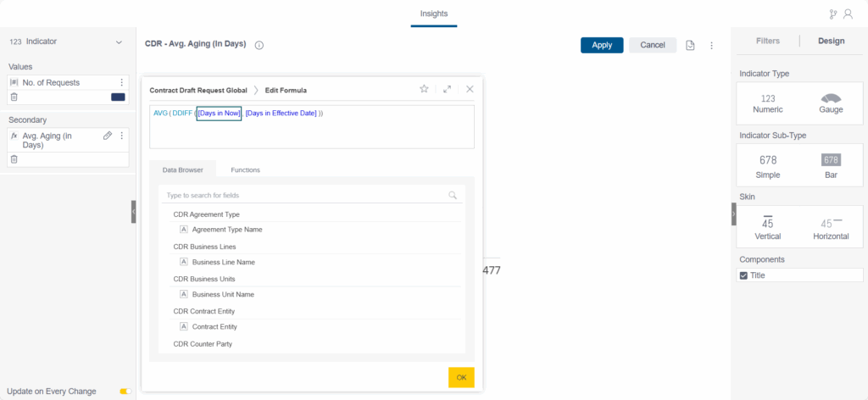Open the user profile icon
Viewport: 868px width, 400px height.
[x=848, y=14]
